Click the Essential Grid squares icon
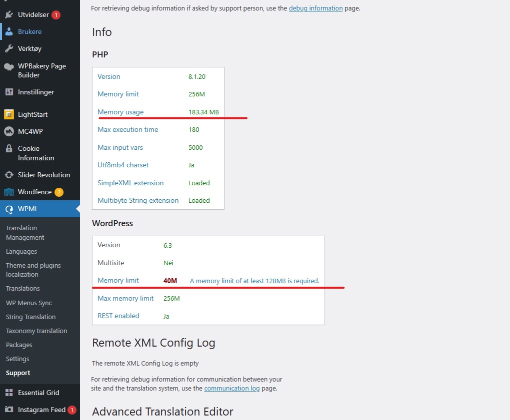510x420 pixels. click(9, 393)
